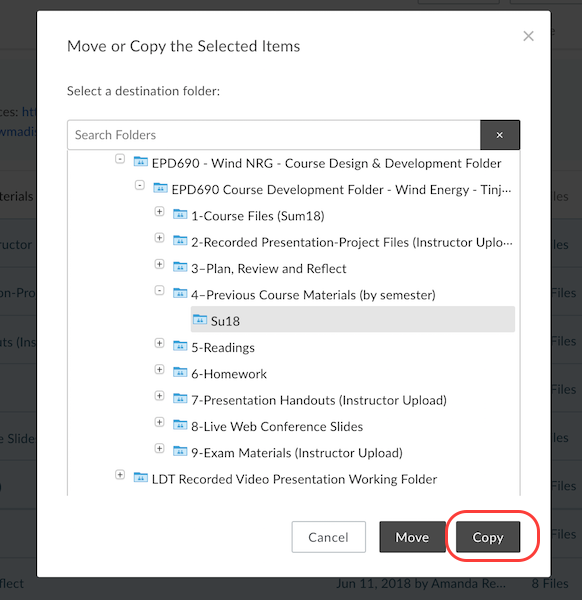The width and height of the screenshot is (582, 600).
Task: Click folder icon for 9-Exam Materials
Action: click(180, 452)
